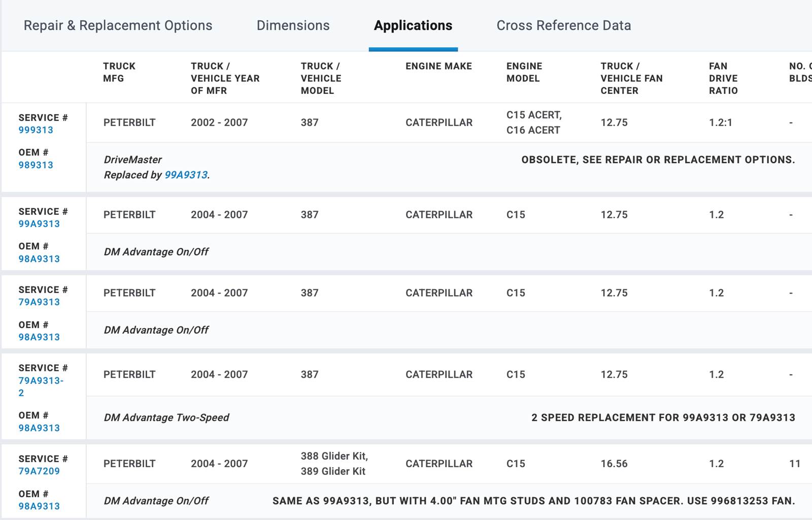This screenshot has width=812, height=520.
Task: Open the Repair & Replacement Options tab
Action: (118, 25)
